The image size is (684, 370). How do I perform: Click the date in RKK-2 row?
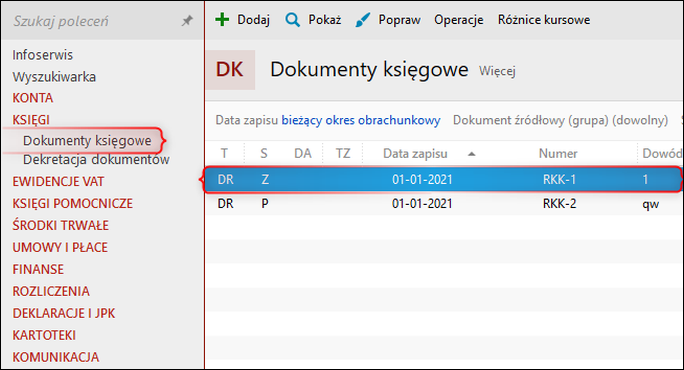422,204
